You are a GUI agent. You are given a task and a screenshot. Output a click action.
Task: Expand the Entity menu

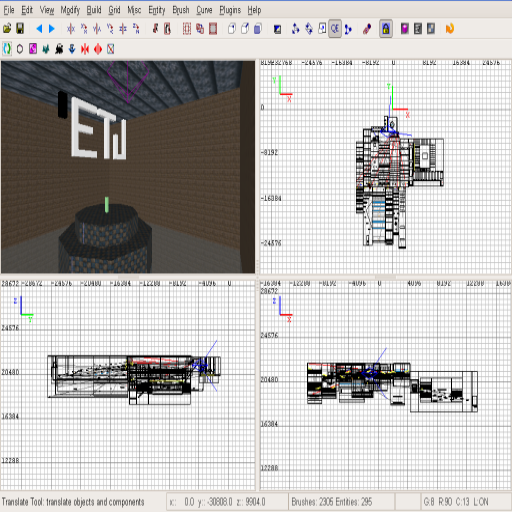pyautogui.click(x=157, y=10)
